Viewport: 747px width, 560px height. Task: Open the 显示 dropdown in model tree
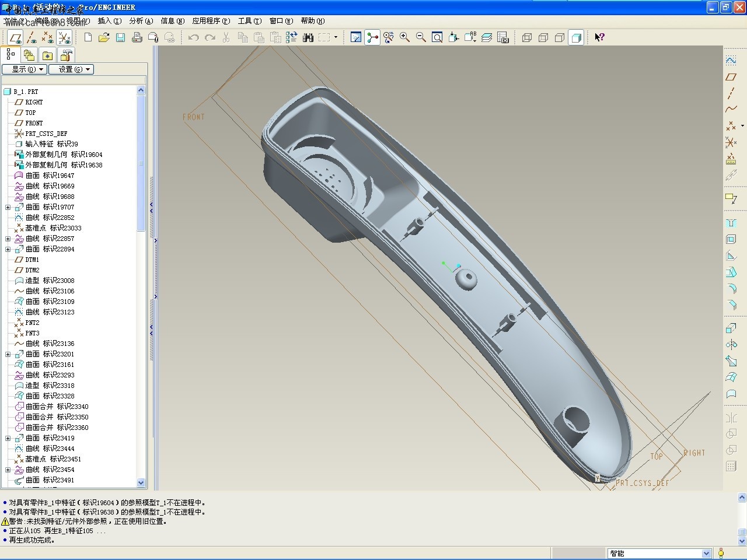pos(24,69)
